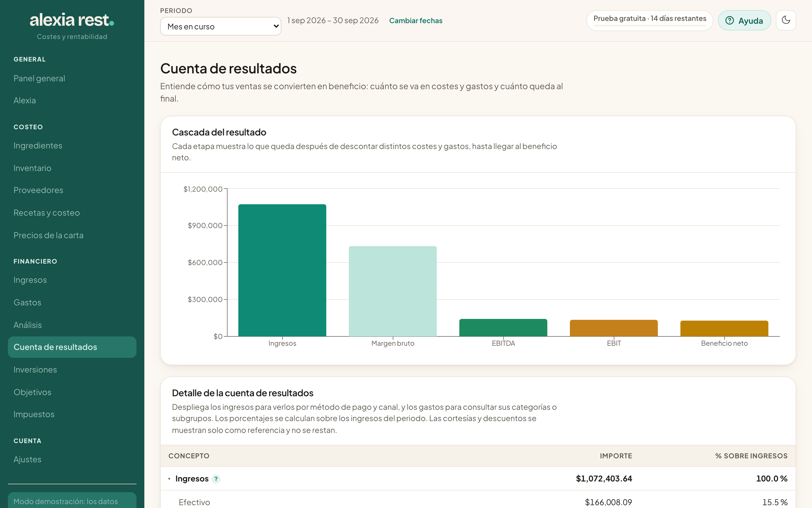This screenshot has width=812, height=508.
Task: Collapse the Ingresos row triangle
Action: click(169, 479)
